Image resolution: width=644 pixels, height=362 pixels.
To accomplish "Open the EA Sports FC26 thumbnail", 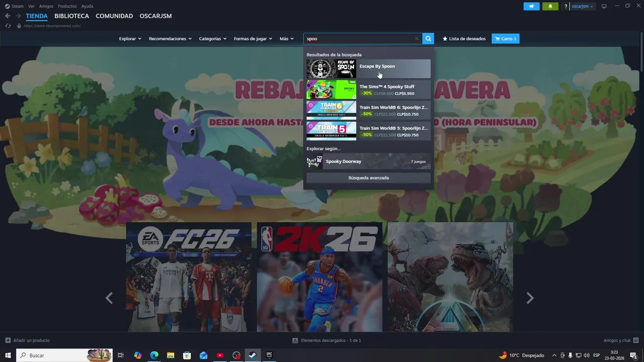I will (x=189, y=277).
